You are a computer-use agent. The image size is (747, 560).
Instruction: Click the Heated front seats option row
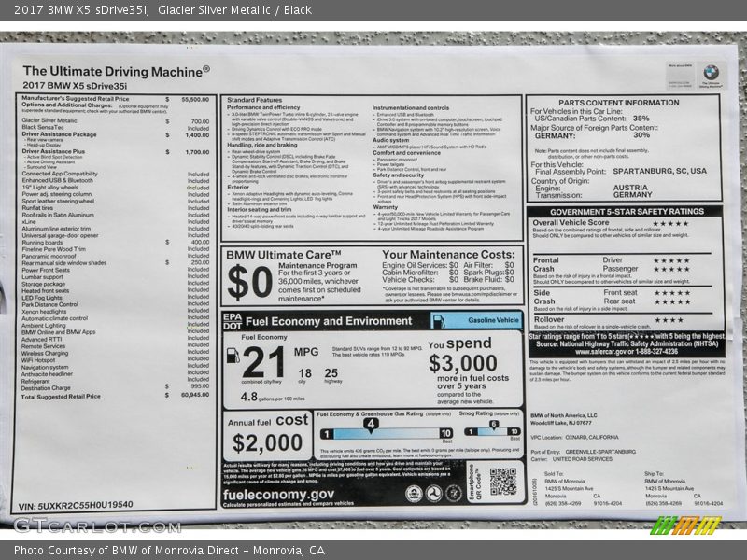[115, 291]
